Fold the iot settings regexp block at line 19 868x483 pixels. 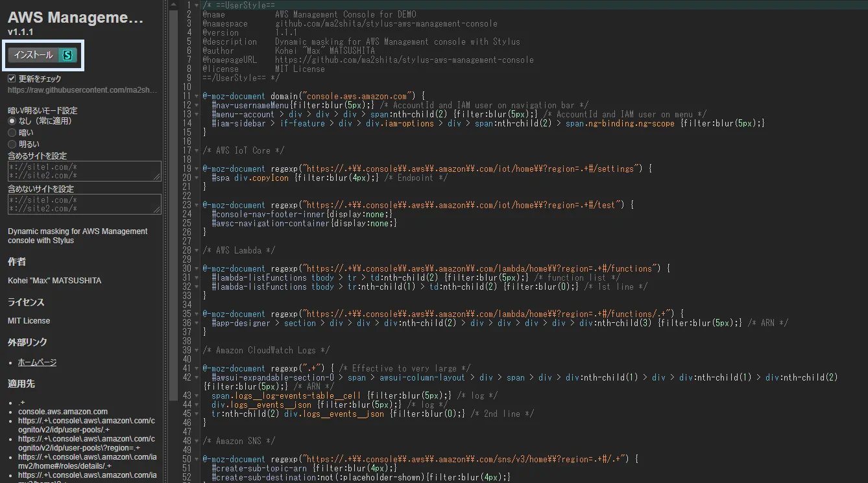point(197,169)
